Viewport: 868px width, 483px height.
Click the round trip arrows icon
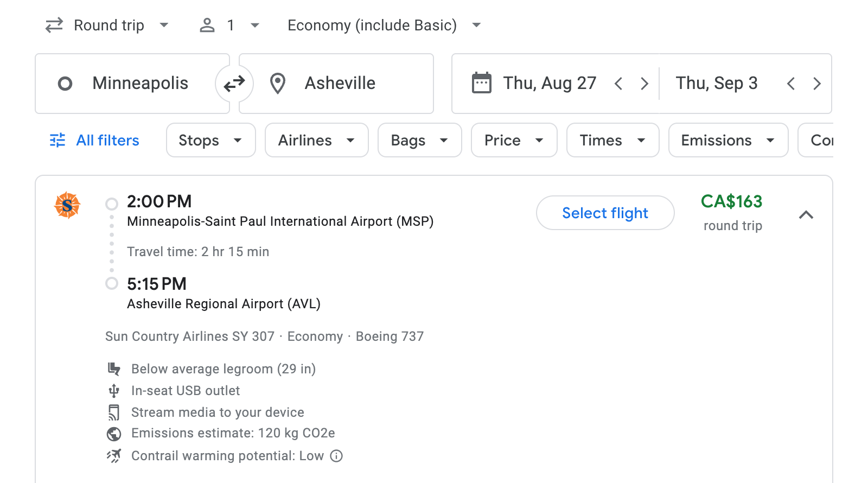53,25
